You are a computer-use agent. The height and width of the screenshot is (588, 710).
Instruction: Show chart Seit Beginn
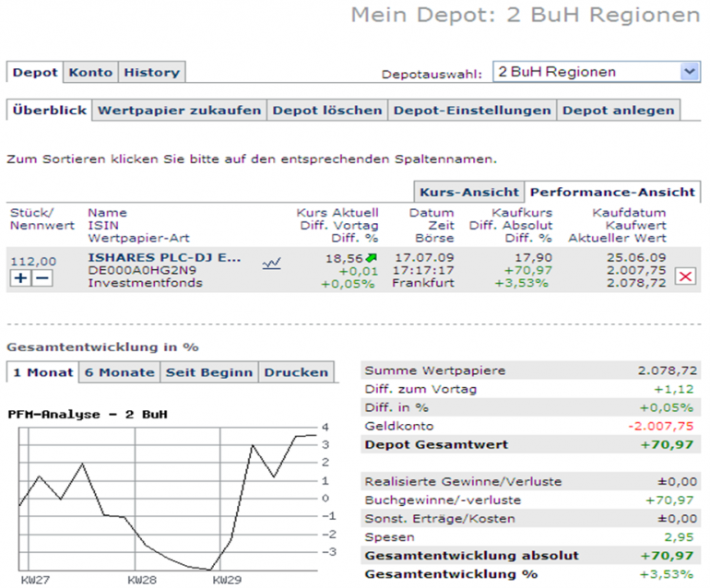(209, 372)
